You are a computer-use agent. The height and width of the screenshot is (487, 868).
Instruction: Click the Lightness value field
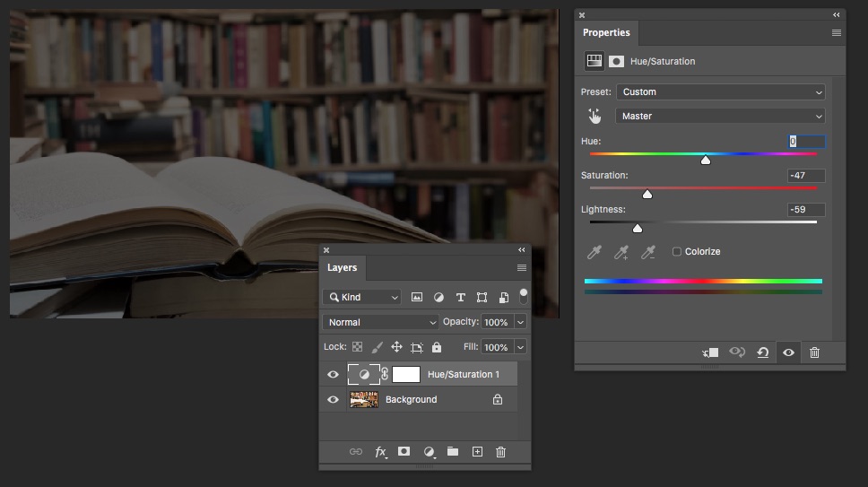(x=806, y=210)
